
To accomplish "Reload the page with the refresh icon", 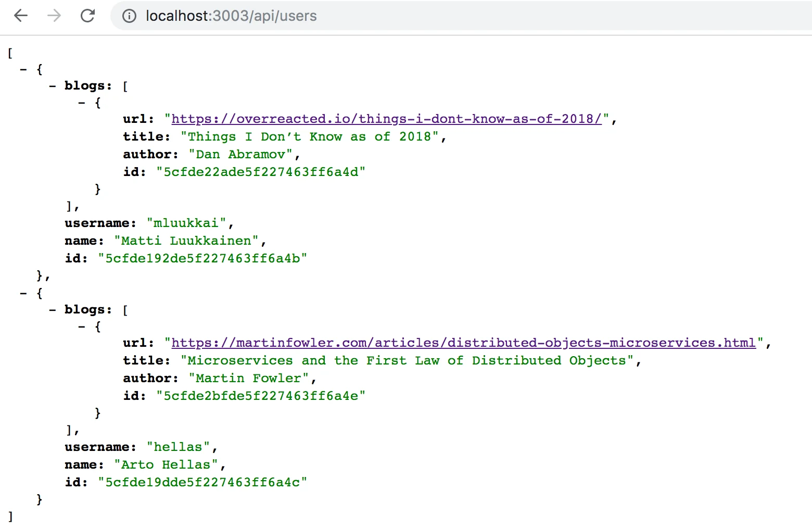I will pyautogui.click(x=87, y=16).
